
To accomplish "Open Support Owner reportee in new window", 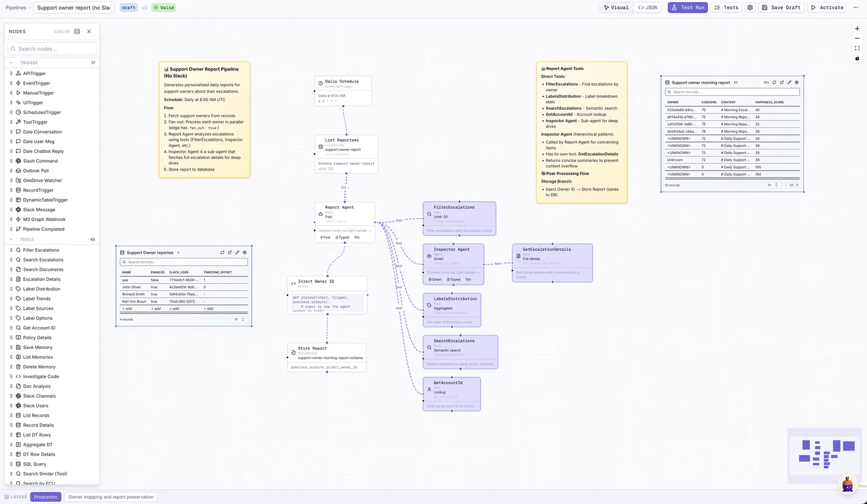I will pyautogui.click(x=230, y=253).
